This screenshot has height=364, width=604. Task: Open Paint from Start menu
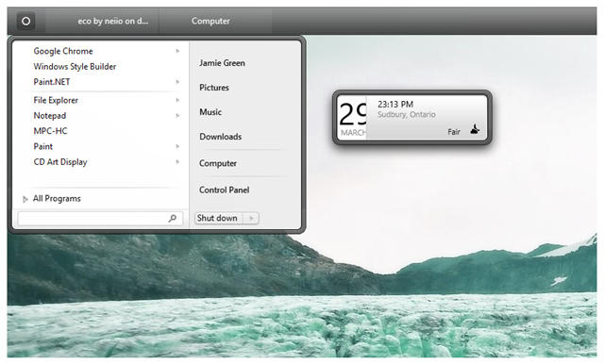point(42,146)
